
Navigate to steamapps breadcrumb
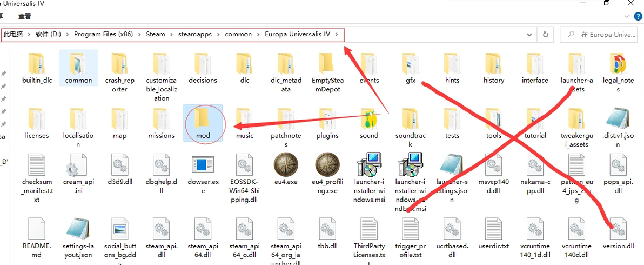coord(195,34)
